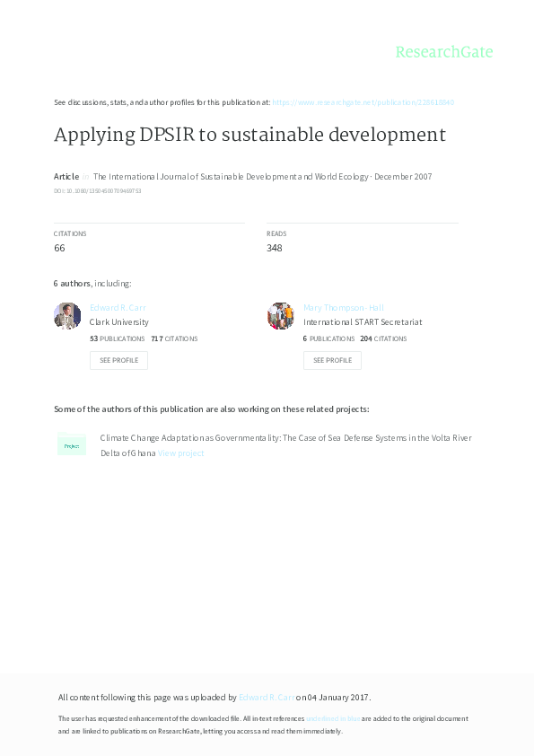Click SEE PROFILE under Clark University
This screenshot has height=756, width=534.
pos(118,360)
